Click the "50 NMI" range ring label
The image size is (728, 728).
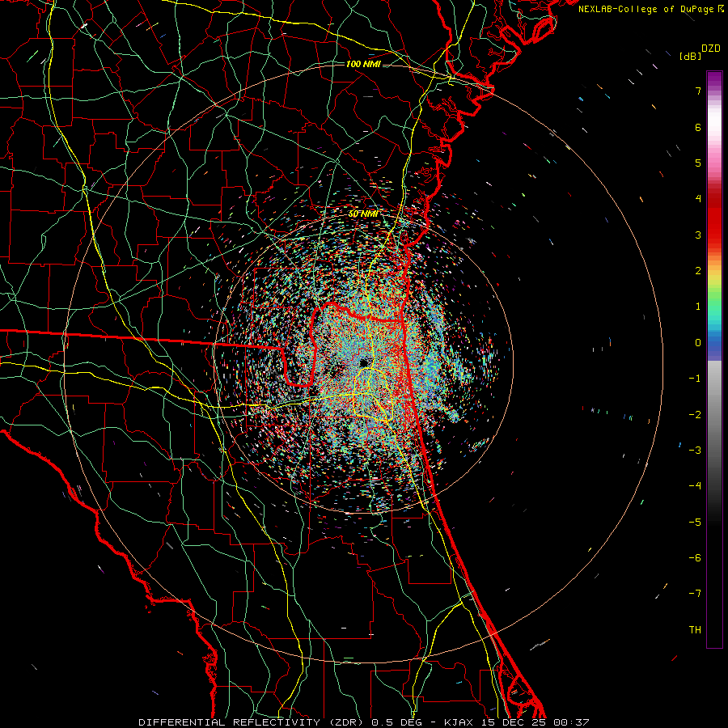click(363, 214)
